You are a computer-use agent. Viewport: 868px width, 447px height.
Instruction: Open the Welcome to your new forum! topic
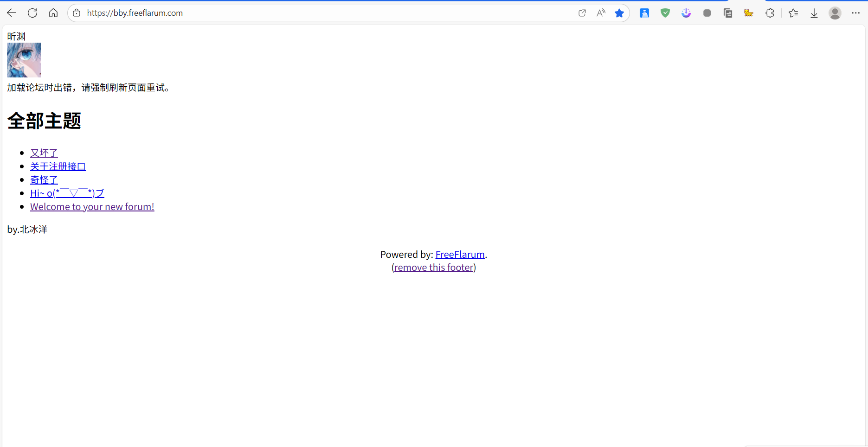coord(92,207)
